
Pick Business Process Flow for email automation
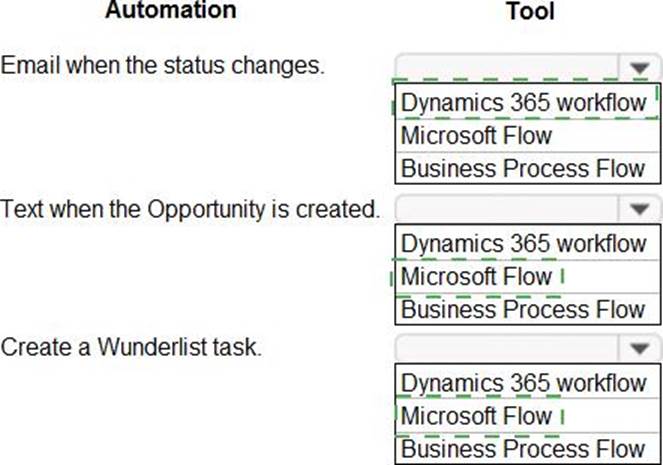tap(523, 167)
